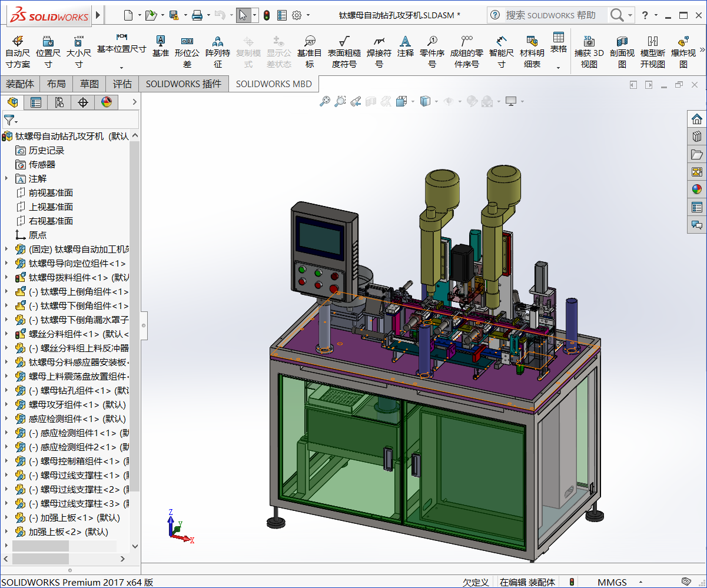The width and height of the screenshot is (707, 588).
Task: Select the Location Dimension (位置尺寸) tool
Action: (48, 51)
